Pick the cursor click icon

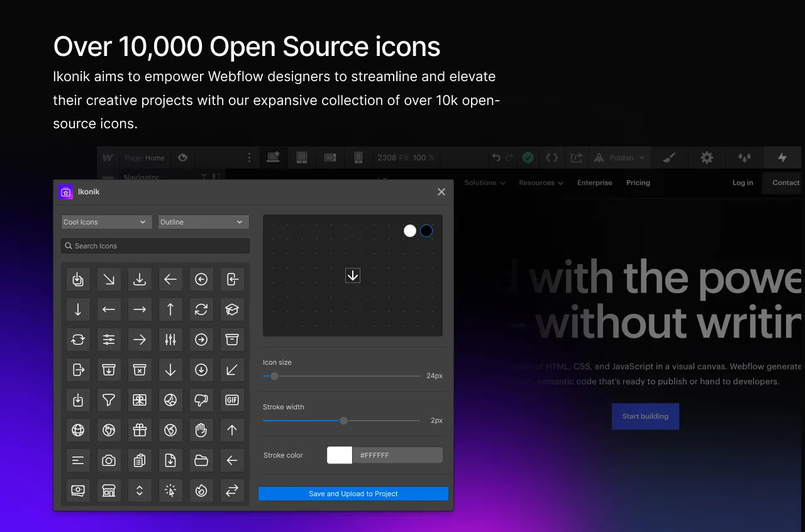(x=170, y=490)
